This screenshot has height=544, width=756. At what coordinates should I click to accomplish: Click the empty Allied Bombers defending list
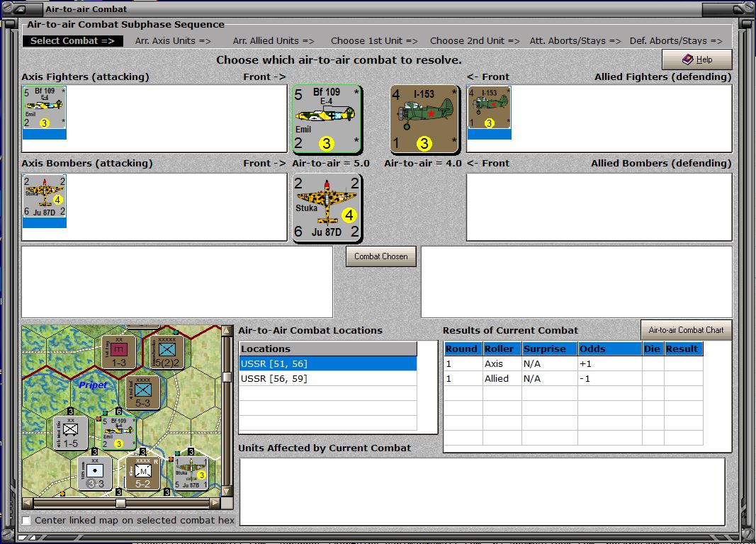pos(599,208)
